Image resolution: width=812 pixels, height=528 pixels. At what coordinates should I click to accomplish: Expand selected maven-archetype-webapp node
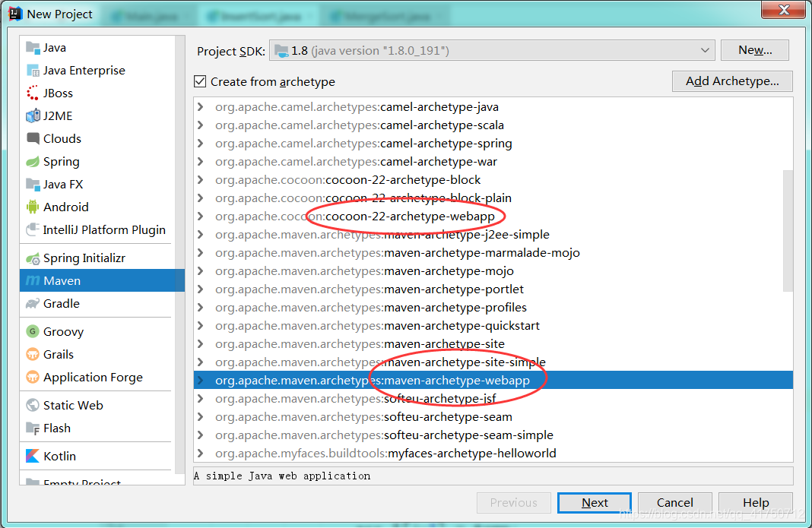coord(201,381)
